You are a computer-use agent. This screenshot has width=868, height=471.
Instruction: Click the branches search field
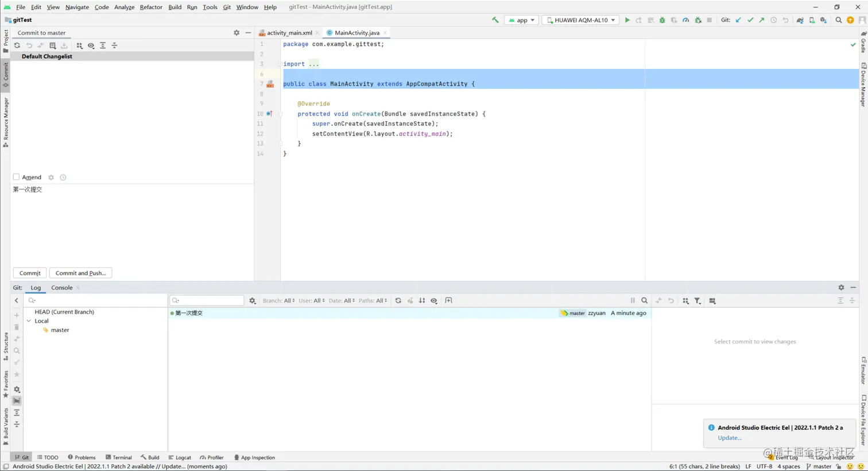96,300
